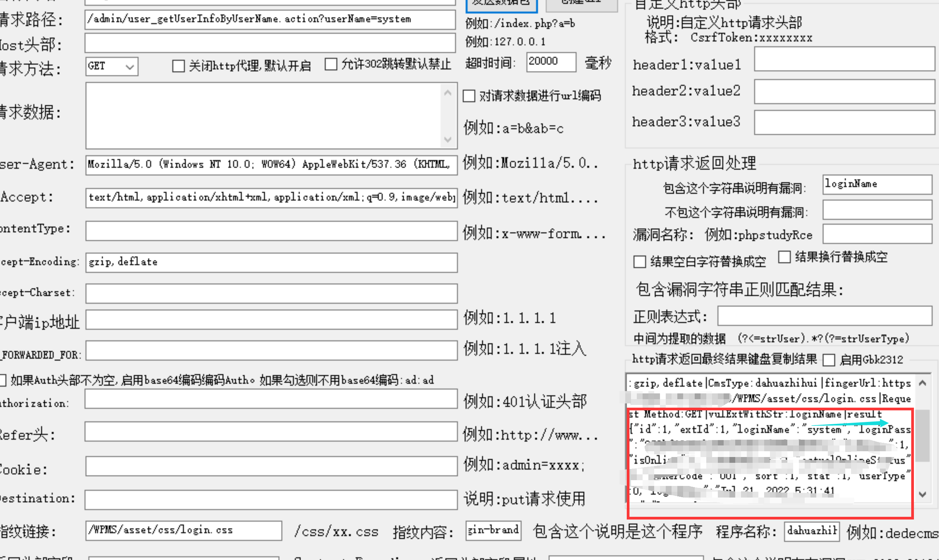Viewport: 939px width, 560px height.
Task: Click the program name field dahuazhih
Action: (812, 531)
